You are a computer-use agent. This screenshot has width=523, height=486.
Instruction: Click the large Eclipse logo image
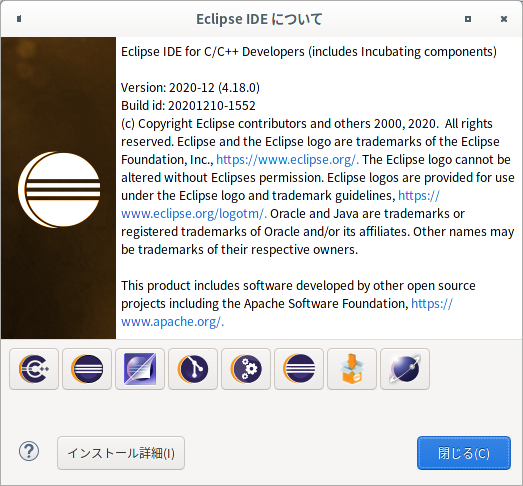pos(59,189)
